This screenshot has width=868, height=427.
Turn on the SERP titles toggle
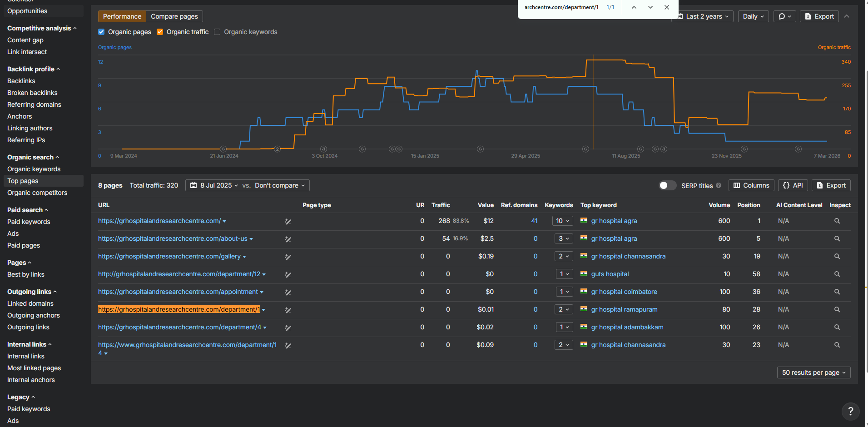(667, 185)
